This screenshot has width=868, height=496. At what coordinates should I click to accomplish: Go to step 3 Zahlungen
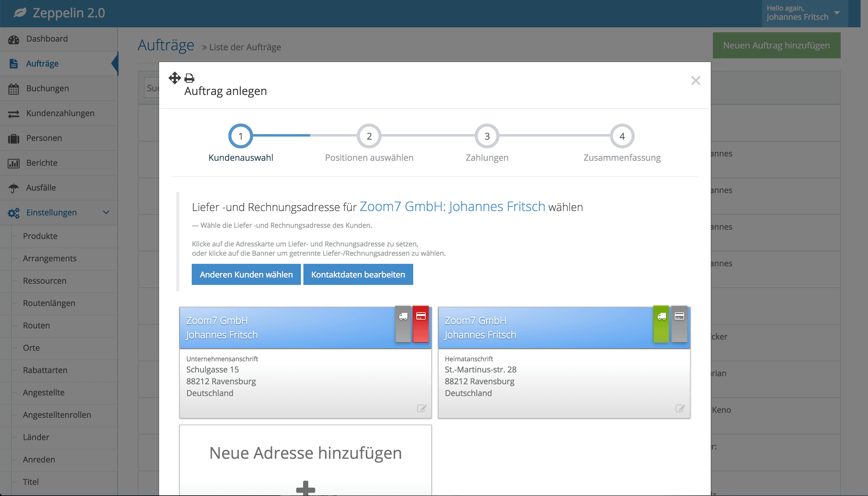coord(487,136)
